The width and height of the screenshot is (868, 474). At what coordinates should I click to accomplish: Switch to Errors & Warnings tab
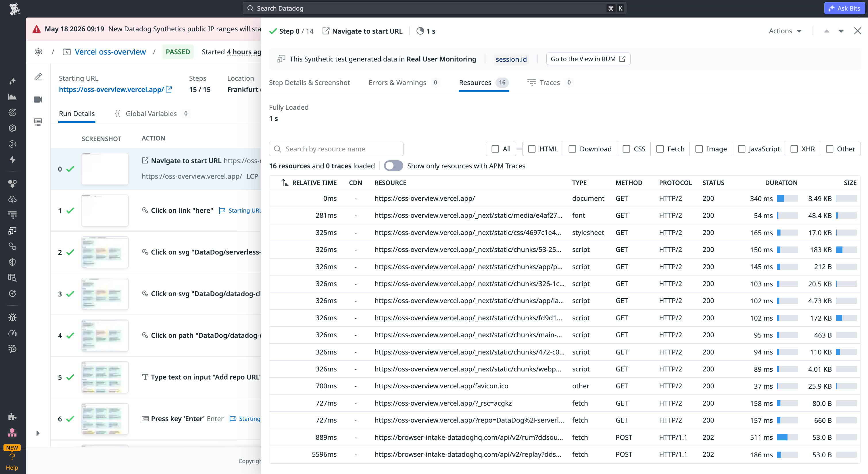click(x=404, y=82)
